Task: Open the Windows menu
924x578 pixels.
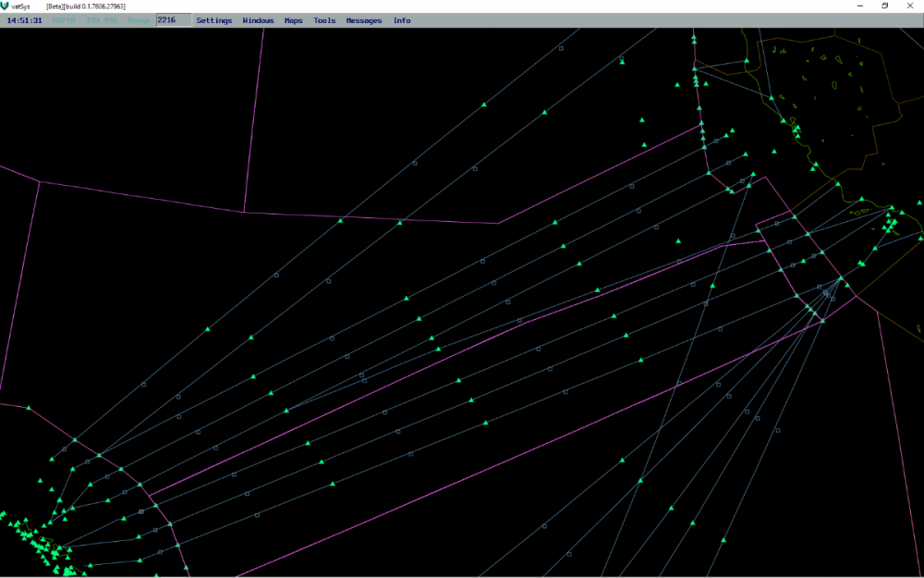Action: [x=258, y=20]
